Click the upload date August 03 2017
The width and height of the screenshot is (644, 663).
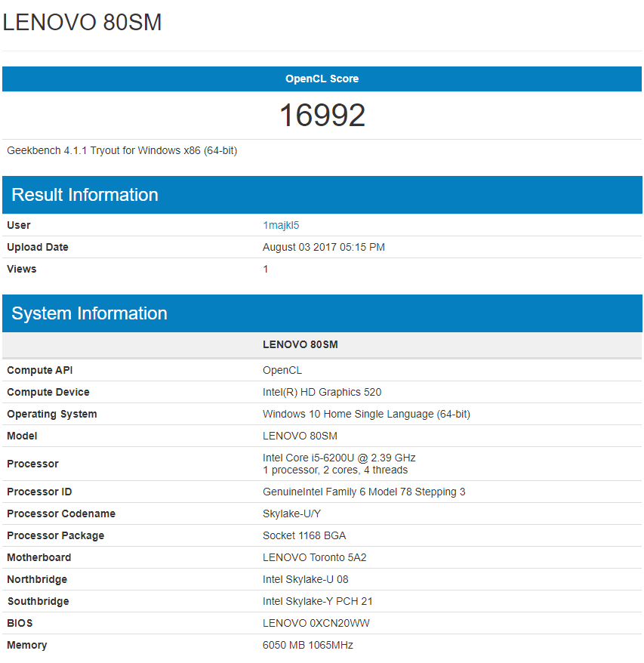click(x=323, y=247)
